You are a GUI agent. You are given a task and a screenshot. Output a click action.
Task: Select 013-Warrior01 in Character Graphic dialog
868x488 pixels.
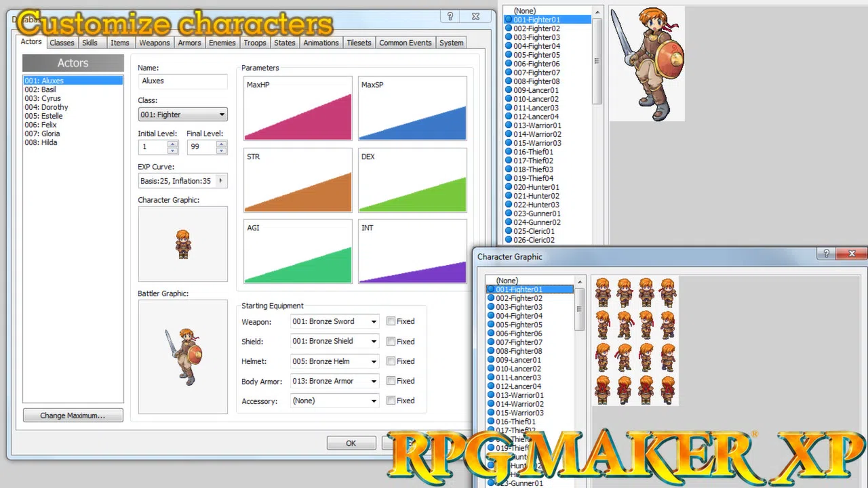(x=519, y=395)
